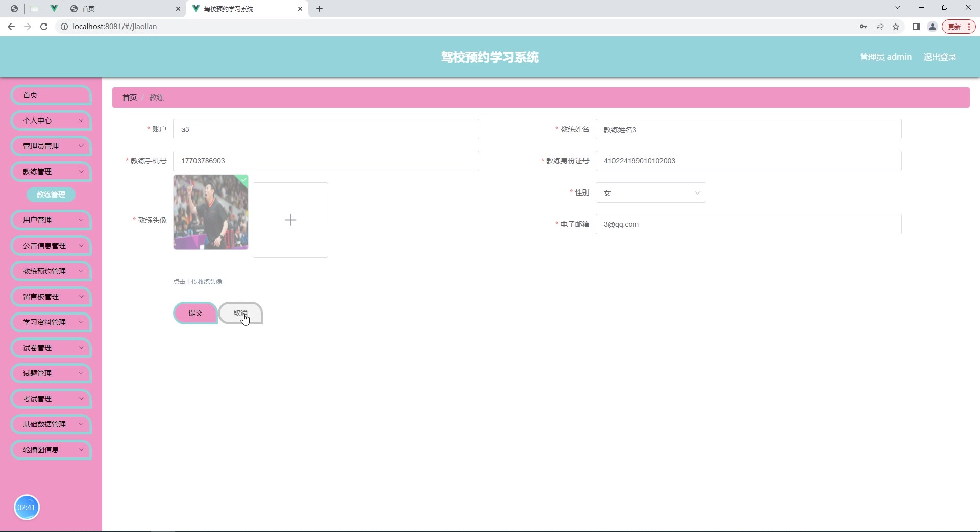Click the 驾校预约学习系统 header title
Screen dimensions: 980x532
(x=490, y=57)
